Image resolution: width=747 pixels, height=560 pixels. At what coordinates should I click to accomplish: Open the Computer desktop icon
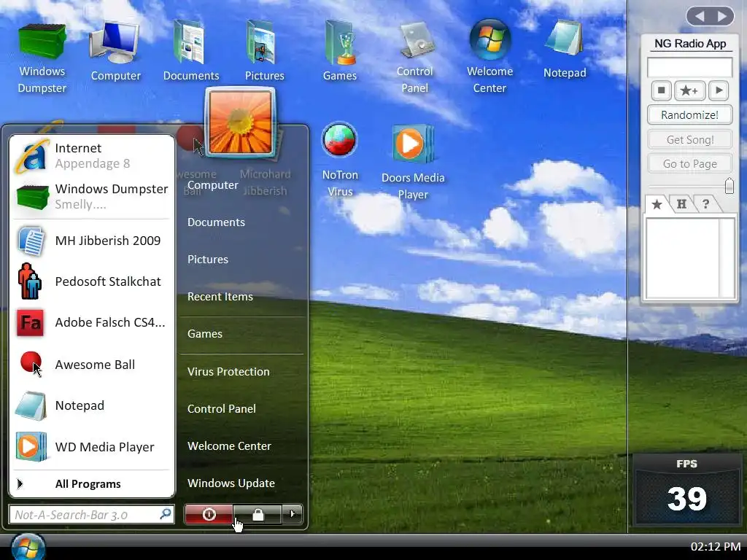pyautogui.click(x=115, y=52)
